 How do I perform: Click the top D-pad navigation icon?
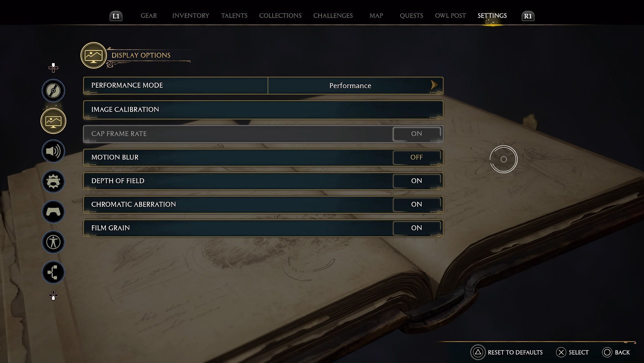54,67
